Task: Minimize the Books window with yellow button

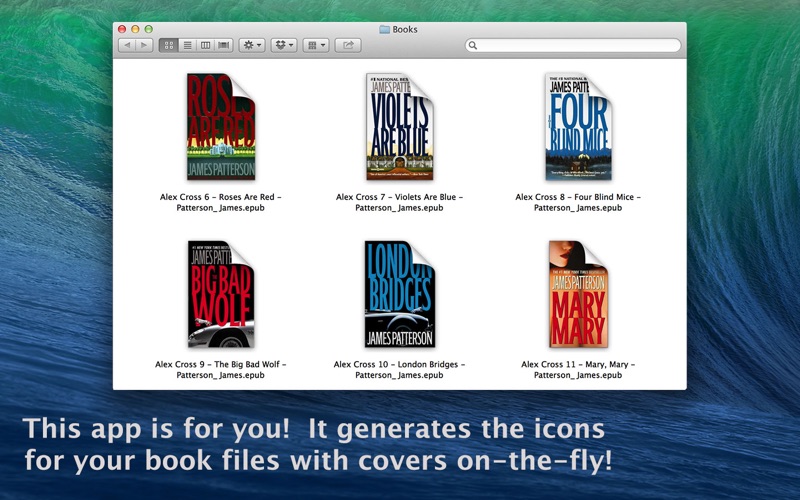Action: pos(135,29)
